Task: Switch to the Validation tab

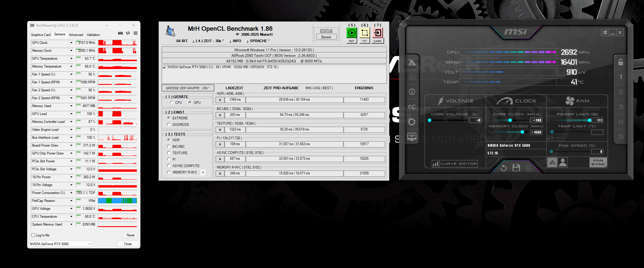Action: coord(93,35)
